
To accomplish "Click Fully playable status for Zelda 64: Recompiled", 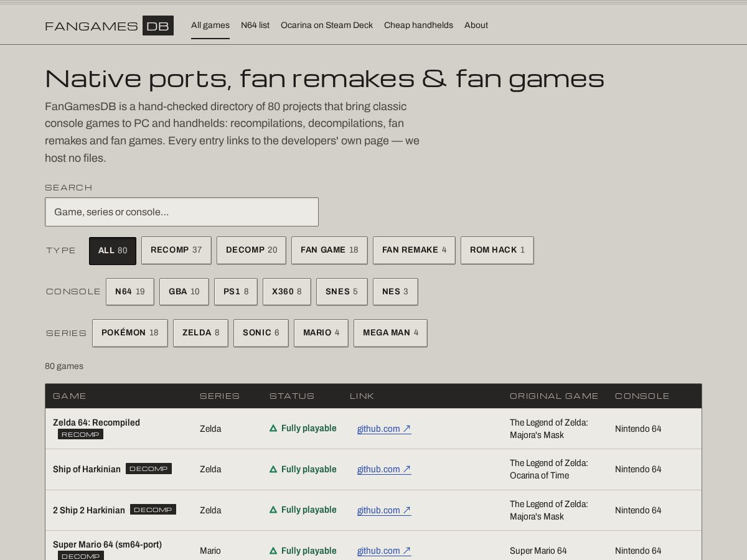I will [x=303, y=428].
